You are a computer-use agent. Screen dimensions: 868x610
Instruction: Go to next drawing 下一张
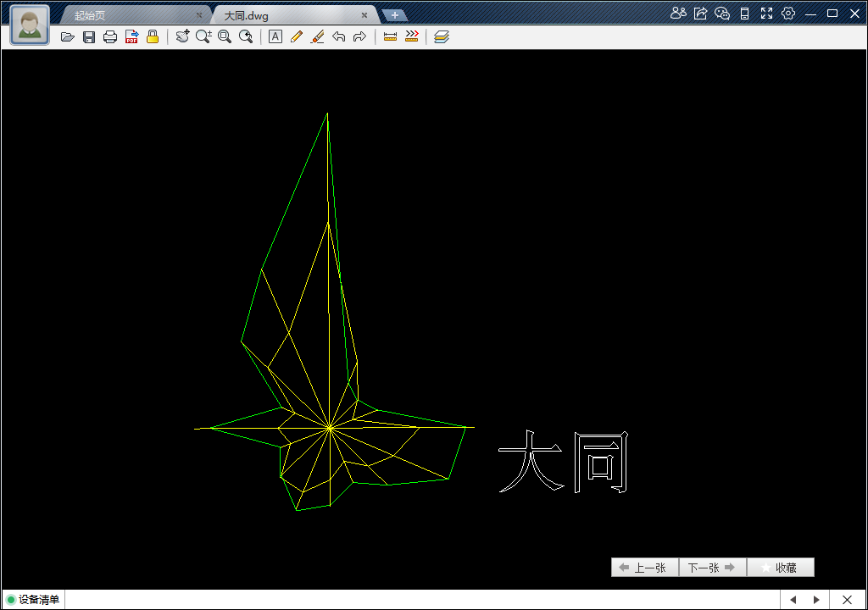pyautogui.click(x=713, y=568)
